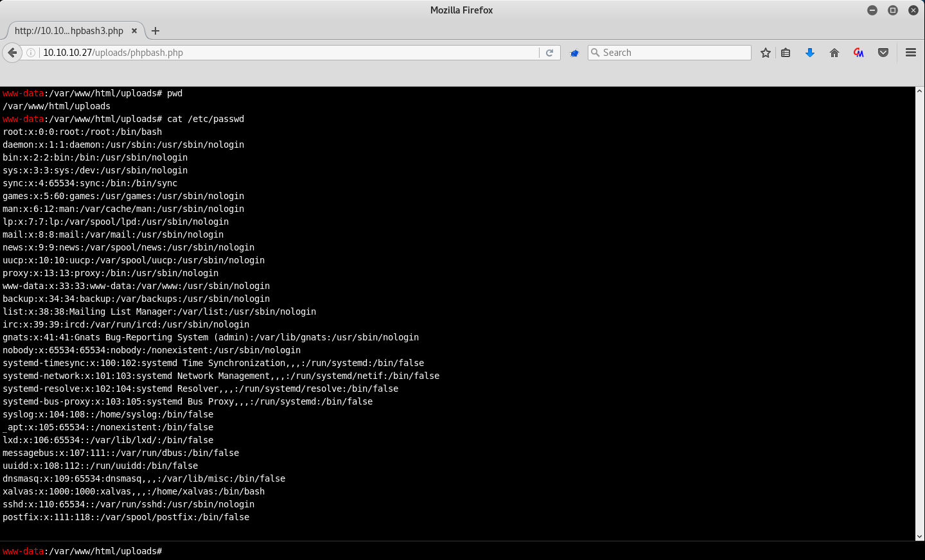Screen dimensions: 925x560
Task: Show your bookmarks list icon
Action: (x=786, y=53)
